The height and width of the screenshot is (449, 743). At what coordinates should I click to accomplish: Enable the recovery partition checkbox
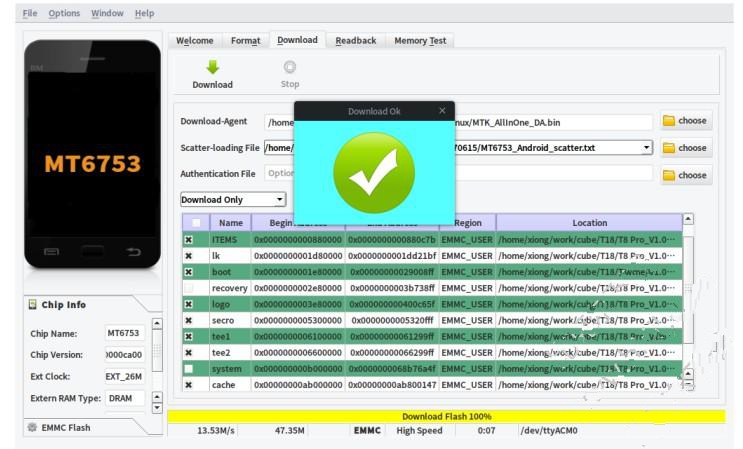pyautogui.click(x=189, y=288)
